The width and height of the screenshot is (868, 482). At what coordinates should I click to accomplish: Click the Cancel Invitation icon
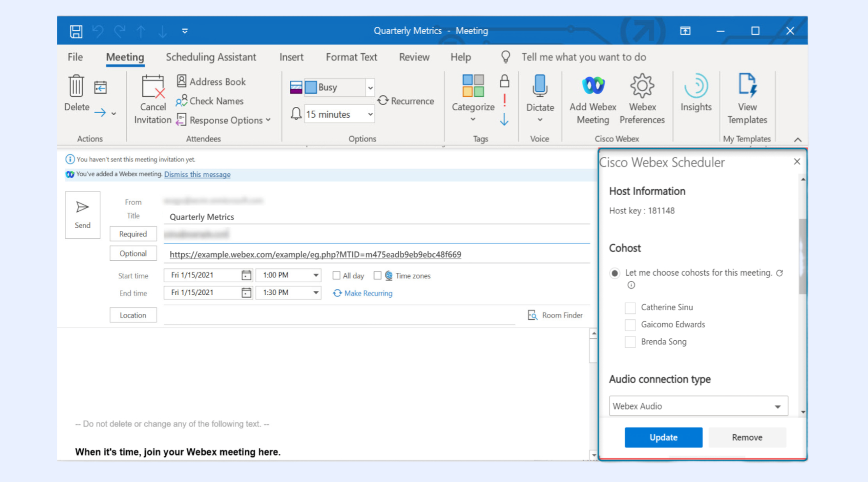coord(153,86)
